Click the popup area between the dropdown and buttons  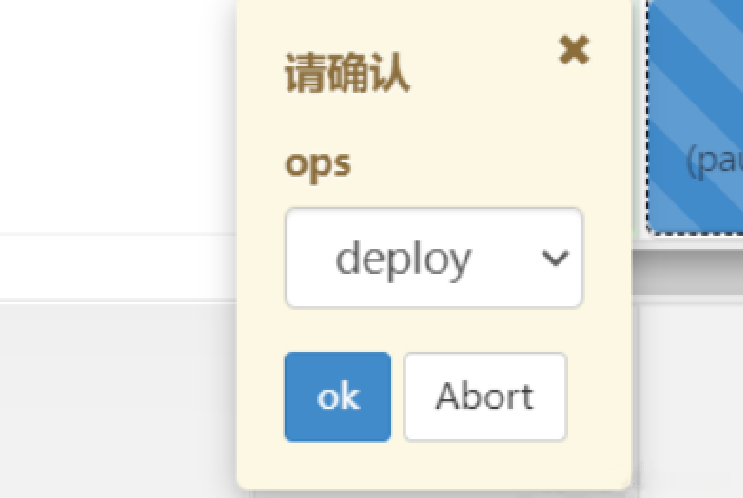433,330
